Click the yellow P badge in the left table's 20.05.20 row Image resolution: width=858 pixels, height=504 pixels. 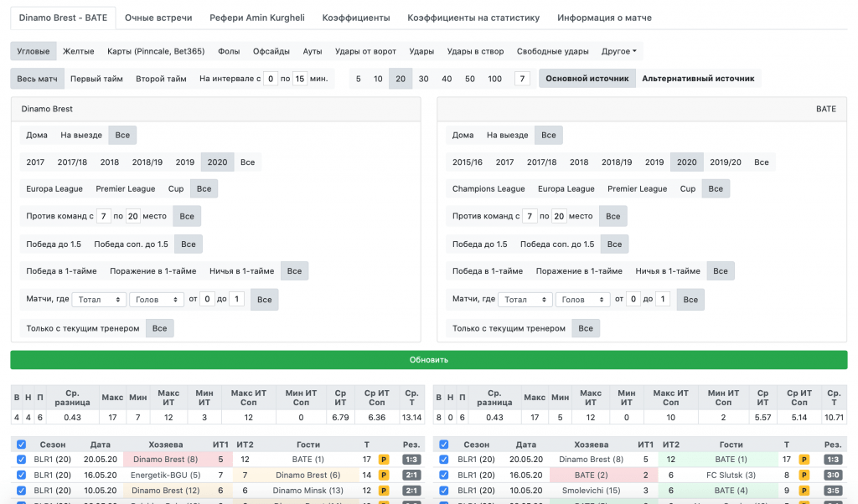(x=384, y=460)
